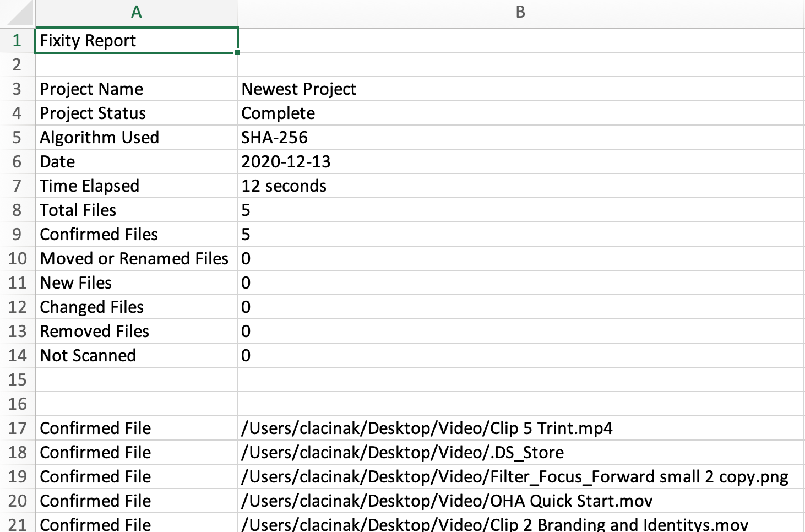
Task: Click the Moved or Renamed Files value 0
Action: [521, 258]
